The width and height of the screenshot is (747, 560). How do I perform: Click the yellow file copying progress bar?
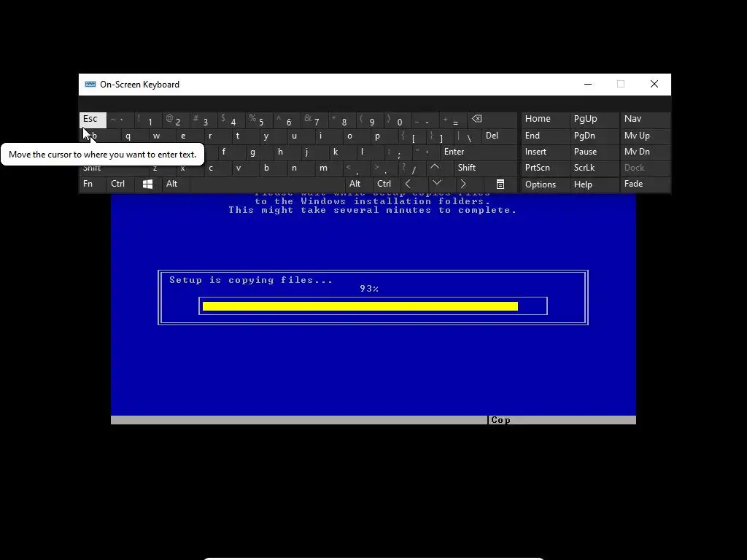pyautogui.click(x=360, y=306)
